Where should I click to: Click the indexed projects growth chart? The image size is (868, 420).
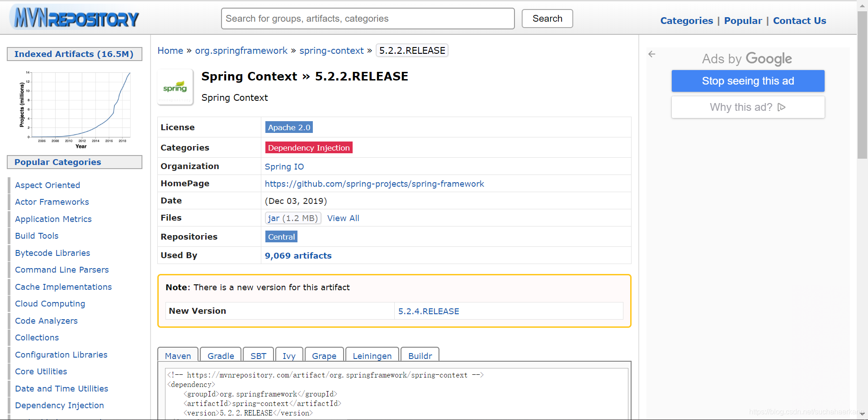(75, 109)
